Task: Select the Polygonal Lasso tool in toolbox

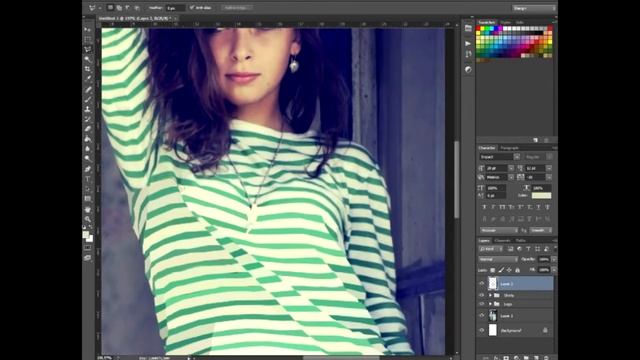Action: point(88,49)
